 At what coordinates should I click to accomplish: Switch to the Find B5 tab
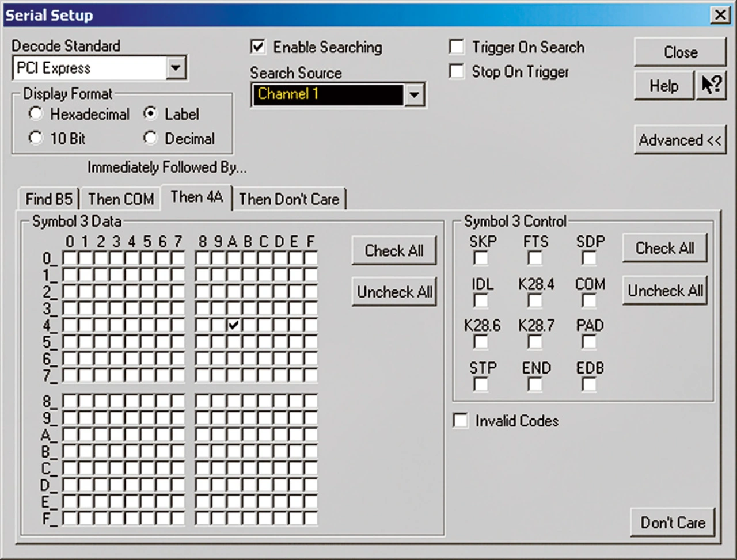(x=49, y=199)
